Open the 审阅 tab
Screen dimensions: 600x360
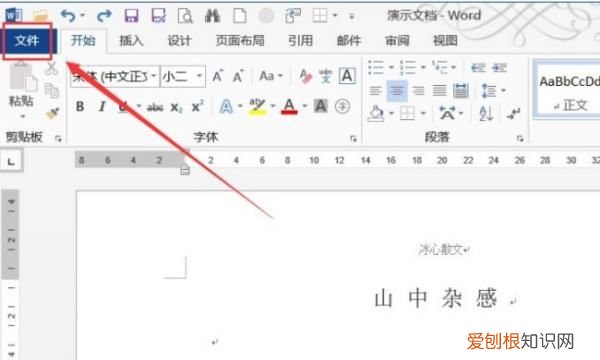(397, 41)
